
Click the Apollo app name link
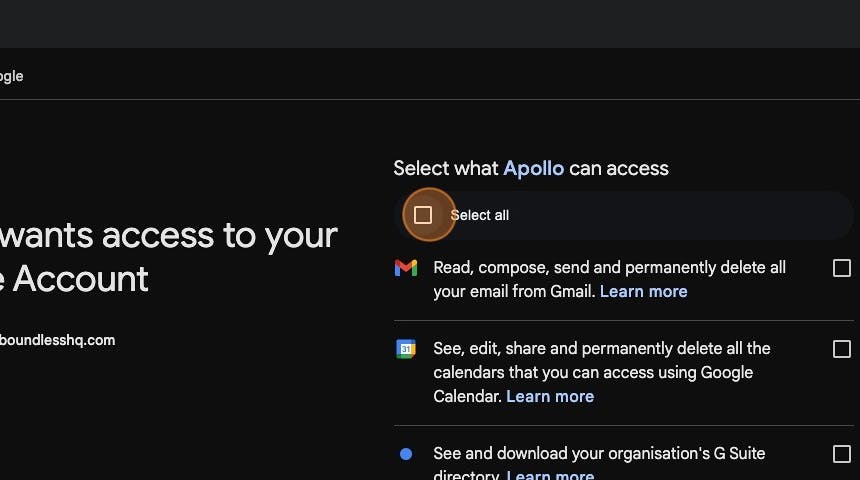[x=533, y=168]
